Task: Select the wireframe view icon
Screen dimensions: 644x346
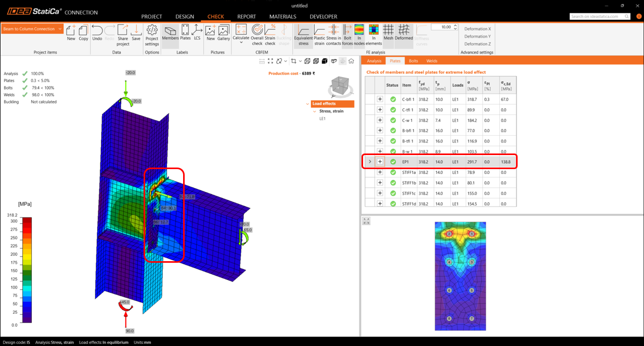Action: [x=307, y=61]
